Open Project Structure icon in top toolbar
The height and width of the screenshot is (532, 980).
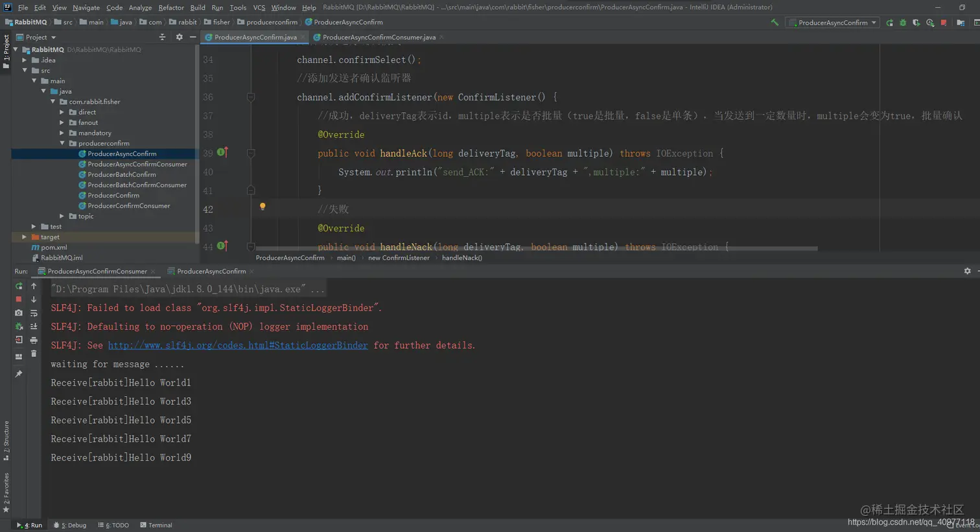[x=961, y=23]
